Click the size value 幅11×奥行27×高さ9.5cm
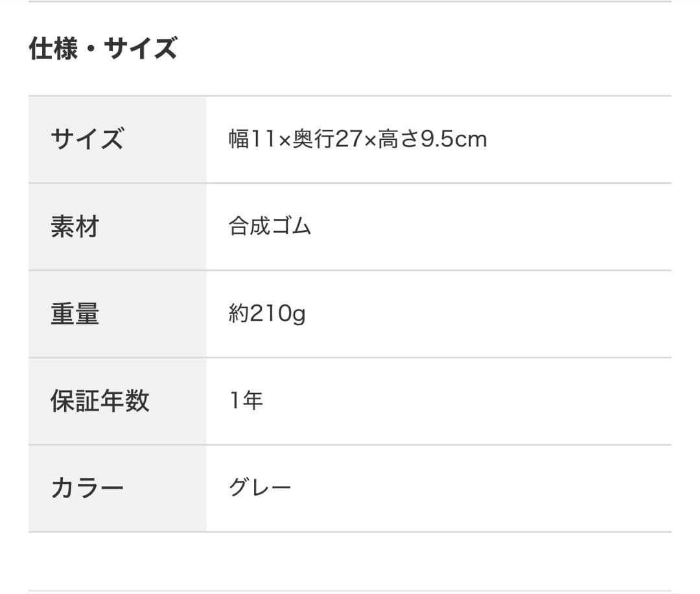The image size is (700, 594). coord(358,139)
